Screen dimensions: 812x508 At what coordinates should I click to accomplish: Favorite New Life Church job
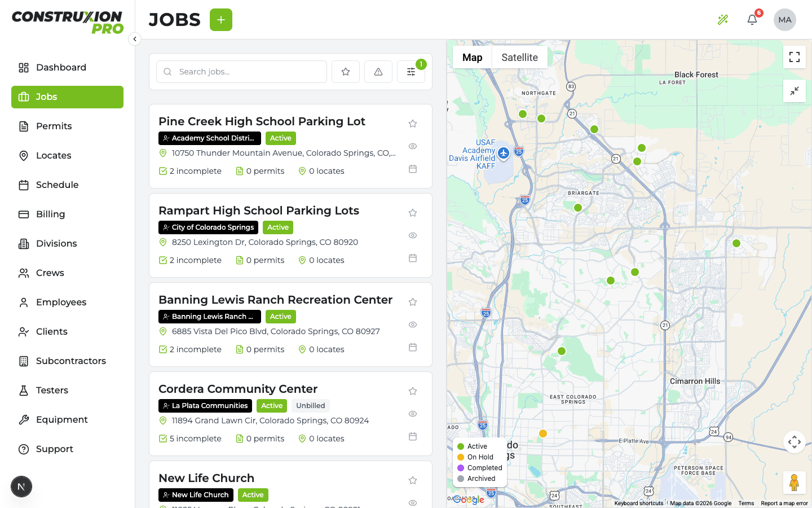(x=413, y=480)
